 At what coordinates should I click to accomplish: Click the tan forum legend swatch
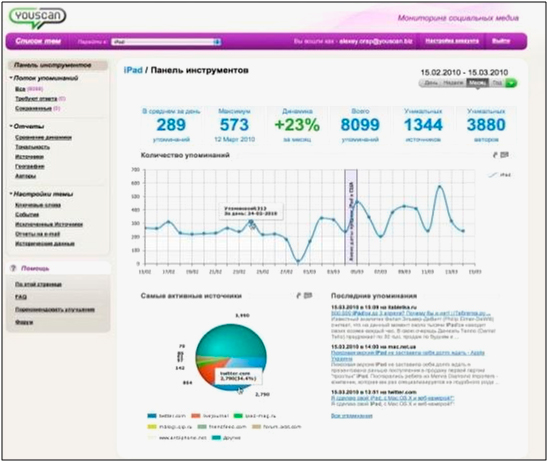coord(257,427)
